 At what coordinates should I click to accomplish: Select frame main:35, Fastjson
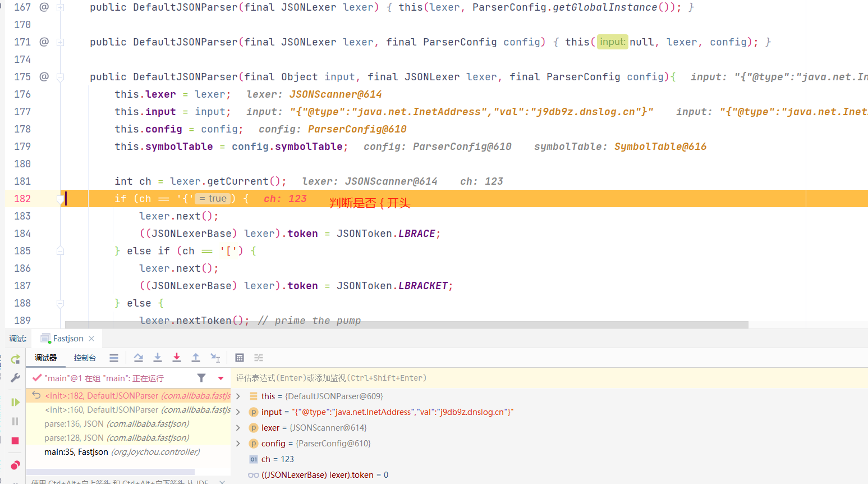click(128, 452)
